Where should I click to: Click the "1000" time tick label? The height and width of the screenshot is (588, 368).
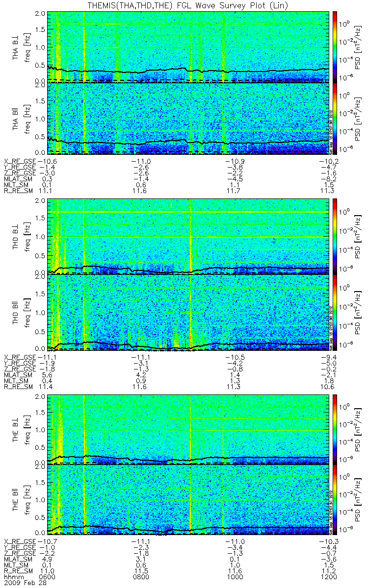point(235,576)
